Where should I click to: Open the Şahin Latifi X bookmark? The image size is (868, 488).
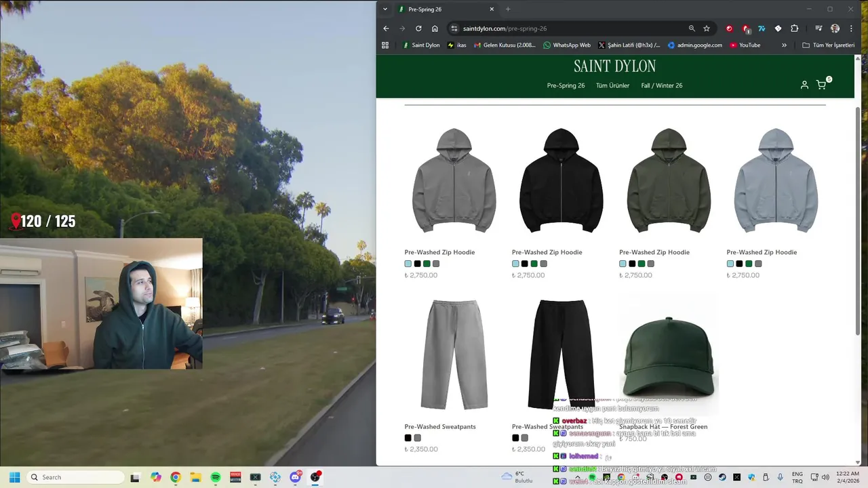[x=629, y=45]
